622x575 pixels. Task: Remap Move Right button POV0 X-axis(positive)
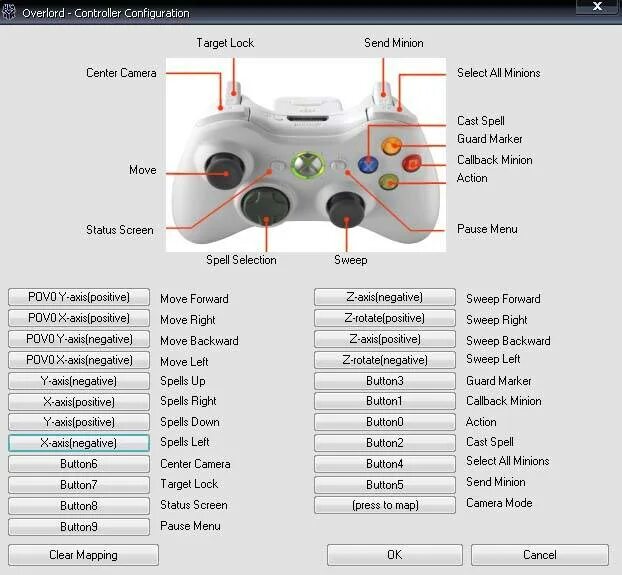(79, 318)
